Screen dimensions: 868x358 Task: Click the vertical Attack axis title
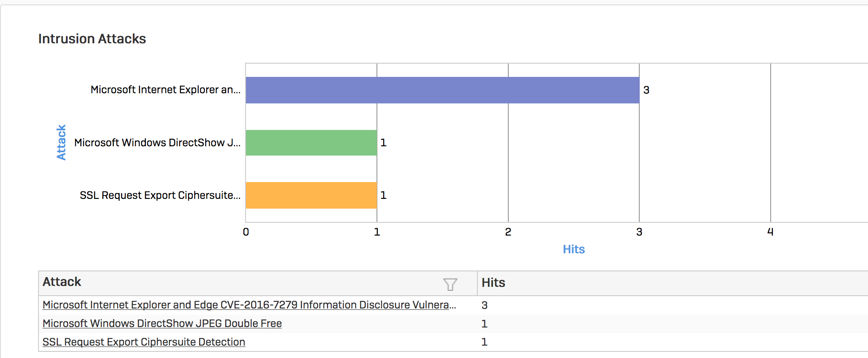61,142
